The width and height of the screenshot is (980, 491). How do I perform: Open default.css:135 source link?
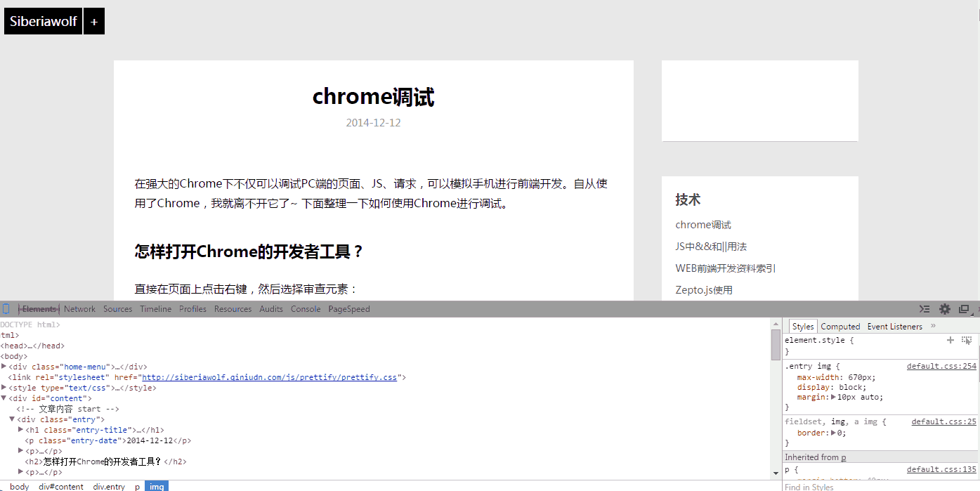941,469
